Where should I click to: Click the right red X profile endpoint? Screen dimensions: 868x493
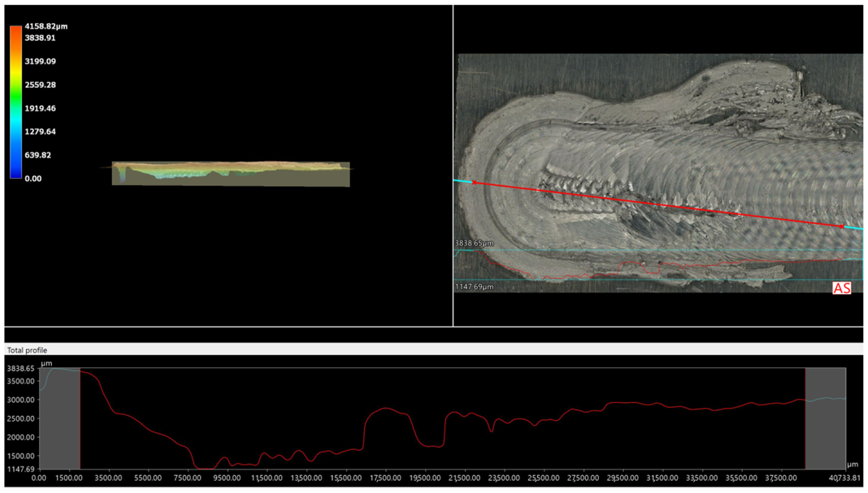[842, 227]
